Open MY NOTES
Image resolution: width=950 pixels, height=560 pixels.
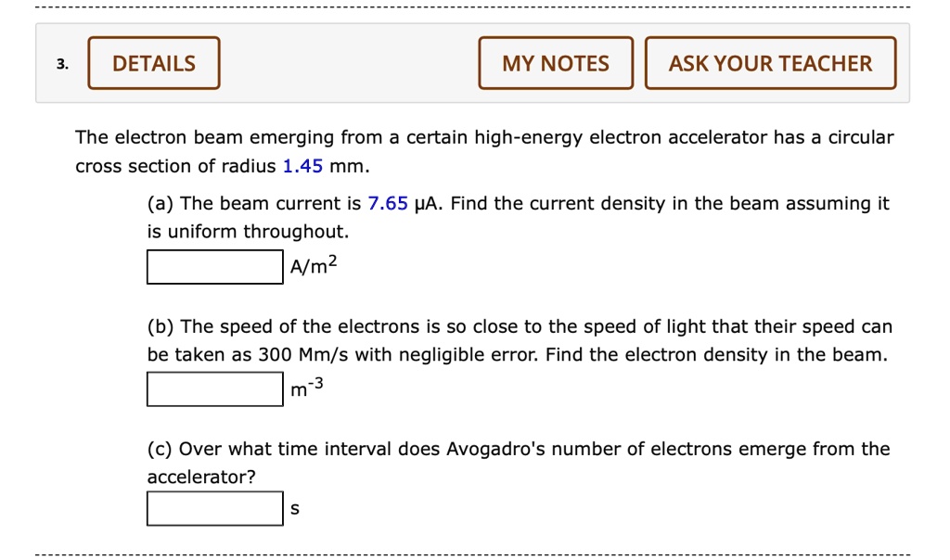555,63
